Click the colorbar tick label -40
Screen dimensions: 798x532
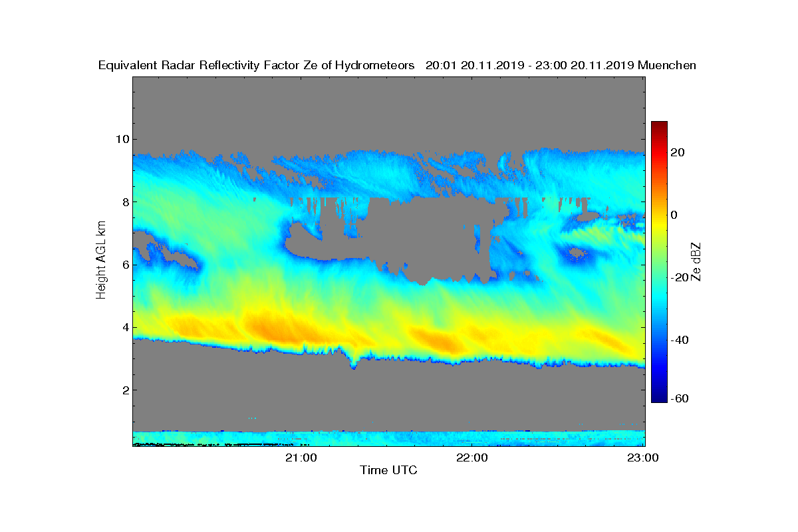click(x=678, y=340)
